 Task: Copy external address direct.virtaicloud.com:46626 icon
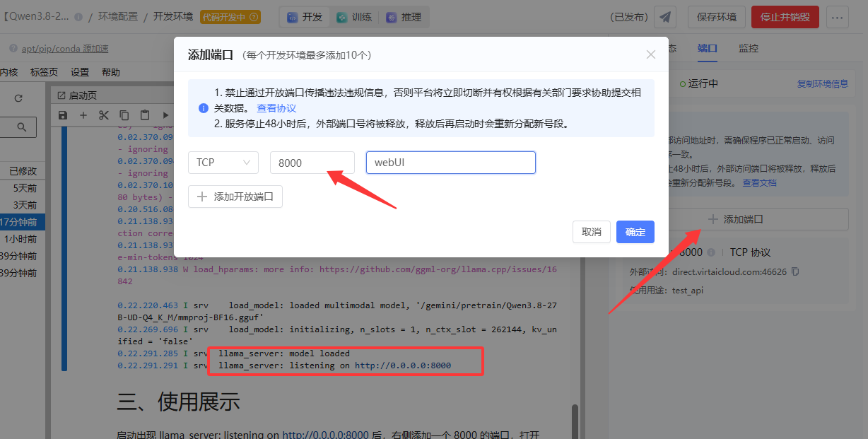coord(795,271)
